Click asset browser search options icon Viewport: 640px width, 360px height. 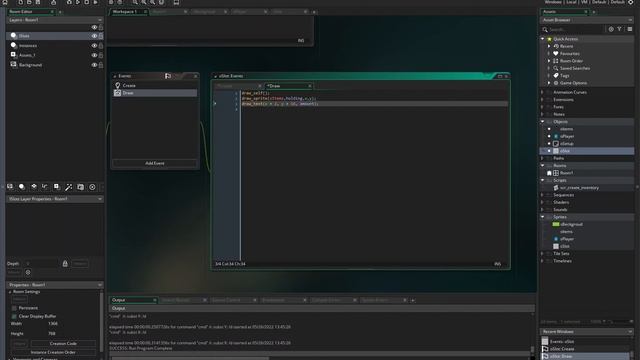coord(611,29)
